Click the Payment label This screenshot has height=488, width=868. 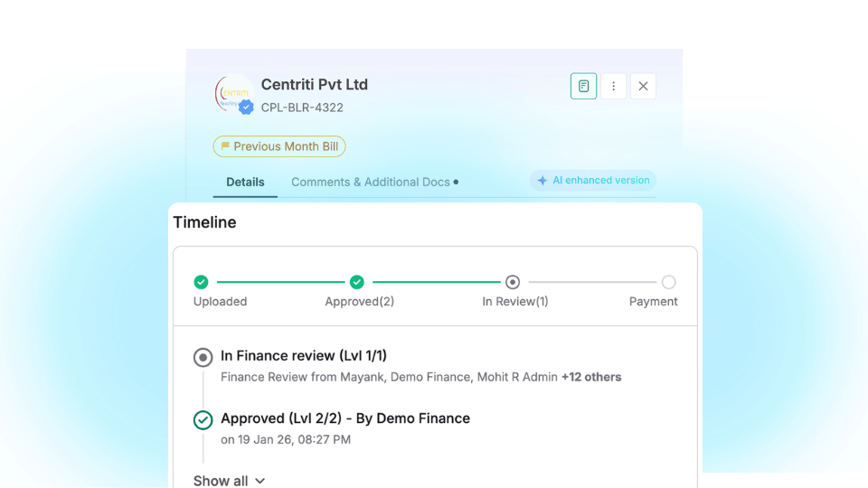tap(653, 302)
